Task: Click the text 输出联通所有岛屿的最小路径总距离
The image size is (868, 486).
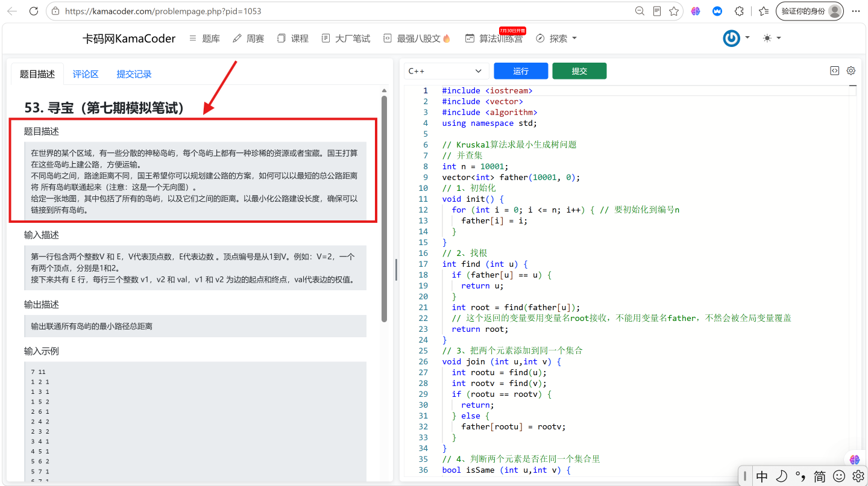Action: tap(92, 326)
